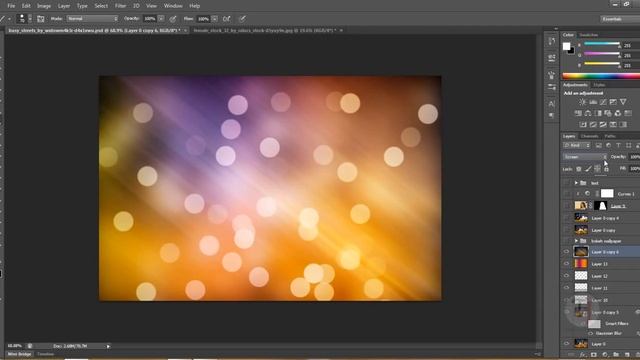Filter layers by pixel layers
Viewport: 640px width, 360px height.
click(x=598, y=145)
